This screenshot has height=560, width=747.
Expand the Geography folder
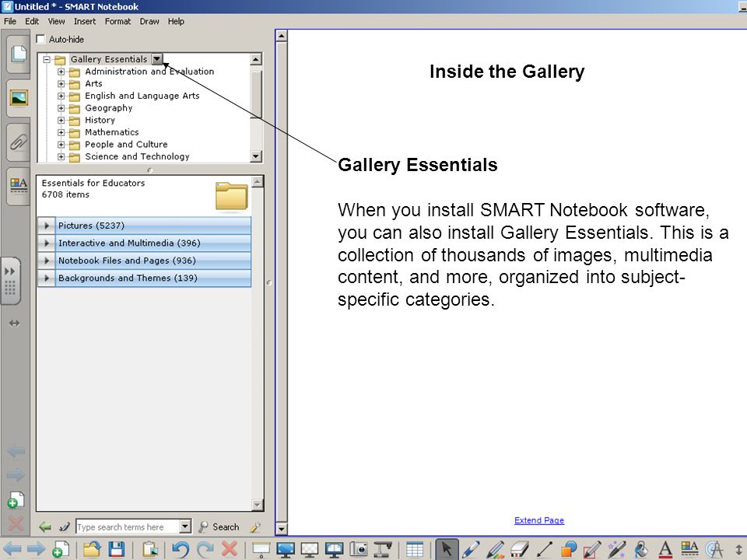click(61, 108)
